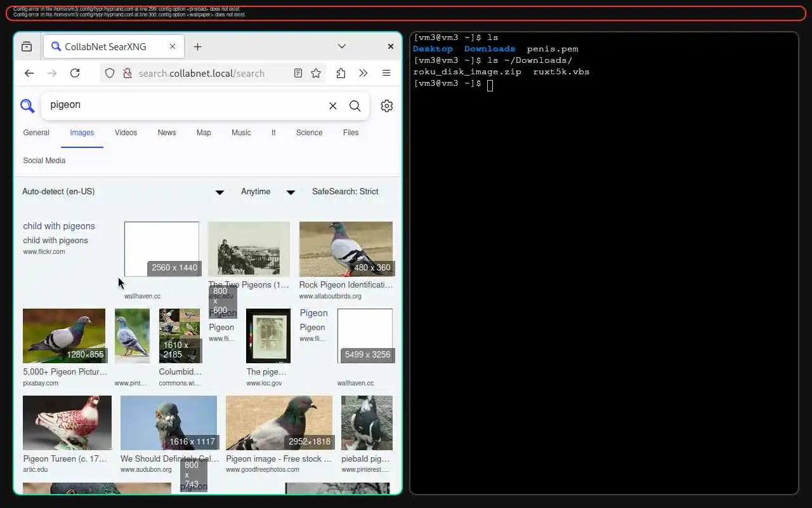Viewport: 812px width, 508px height.
Task: Click the SearXNG magnifier logo
Action: [x=27, y=106]
